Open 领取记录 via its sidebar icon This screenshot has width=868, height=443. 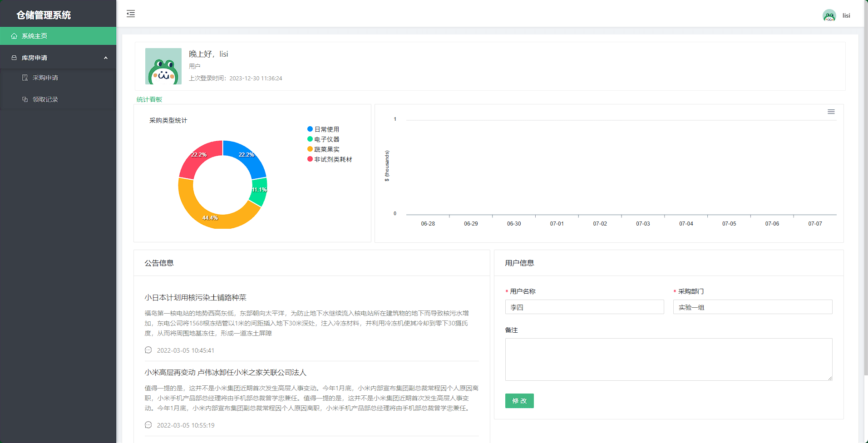(25, 99)
